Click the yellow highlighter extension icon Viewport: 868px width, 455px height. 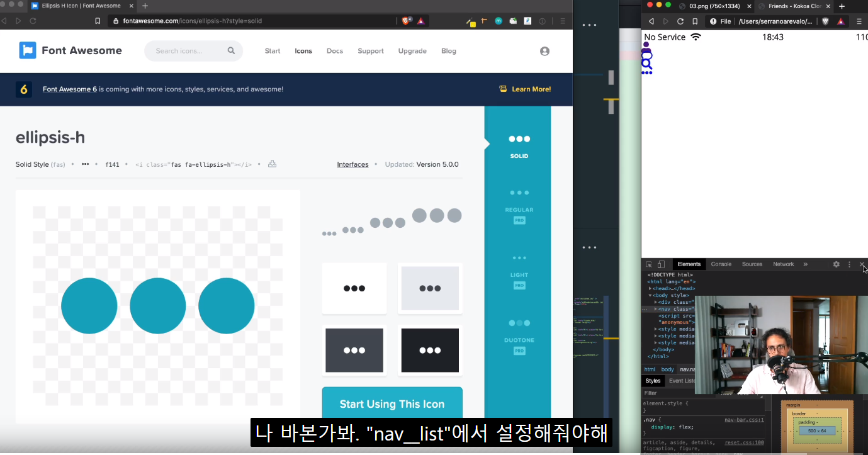pyautogui.click(x=470, y=22)
